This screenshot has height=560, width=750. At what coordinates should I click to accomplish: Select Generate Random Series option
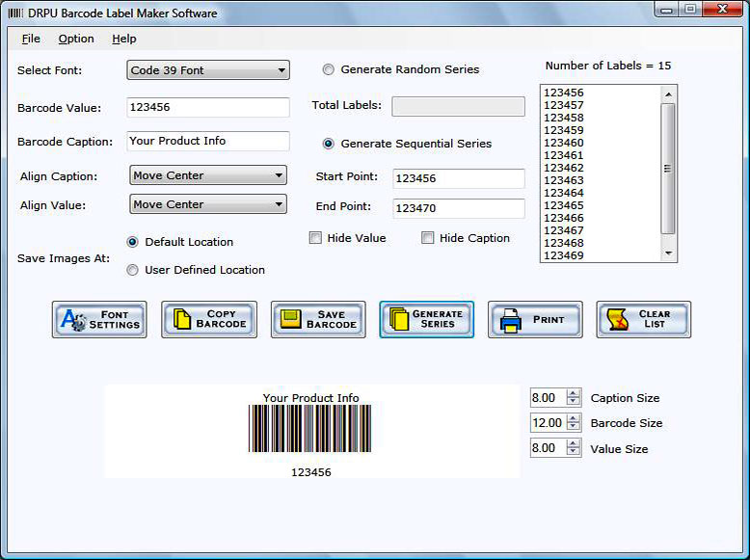[329, 69]
